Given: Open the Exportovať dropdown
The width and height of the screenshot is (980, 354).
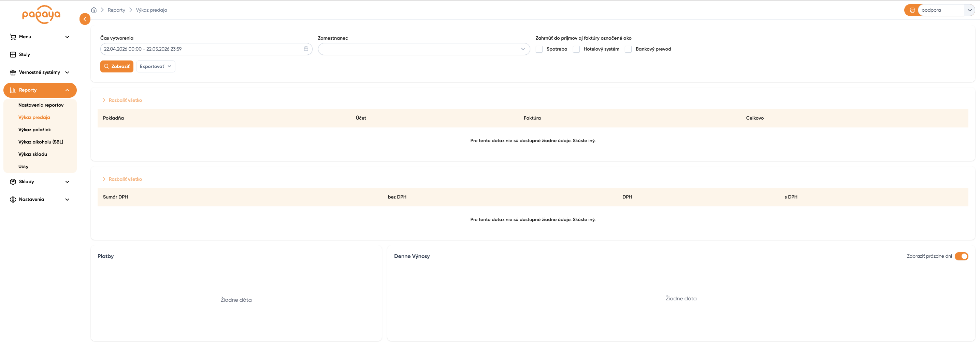Looking at the screenshot, I should pos(156,66).
